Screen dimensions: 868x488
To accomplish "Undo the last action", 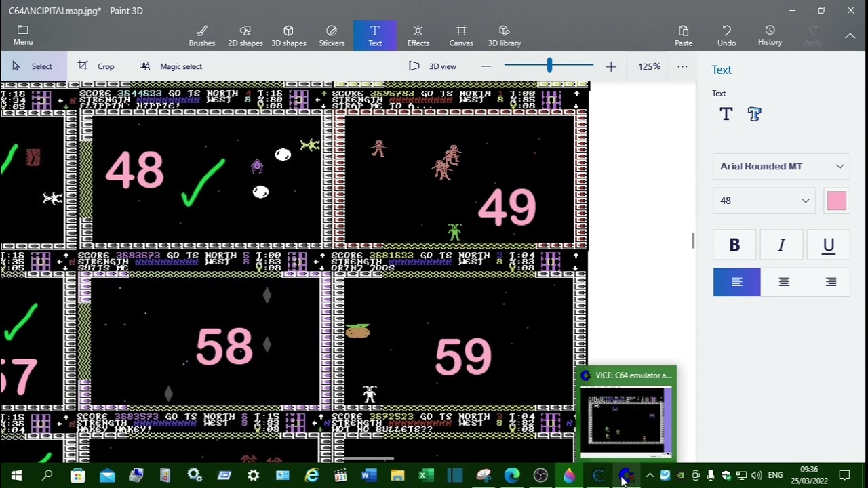I will 726,36.
